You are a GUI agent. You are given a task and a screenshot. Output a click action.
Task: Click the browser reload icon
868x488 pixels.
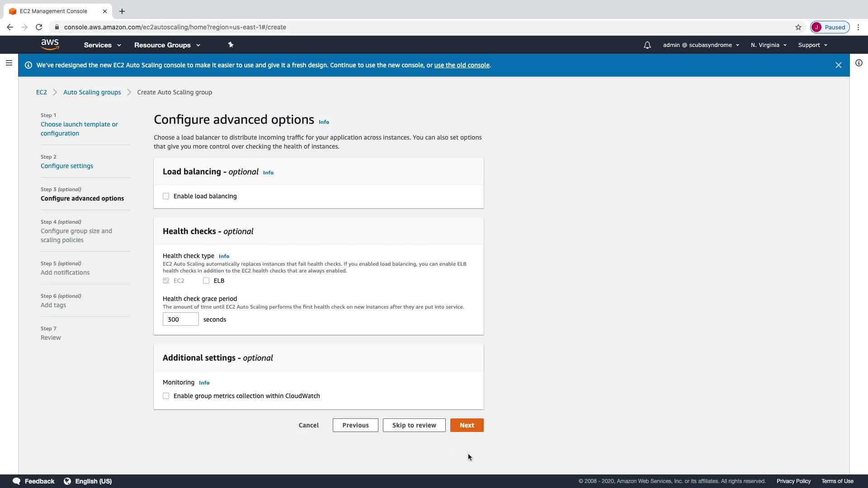[39, 27]
